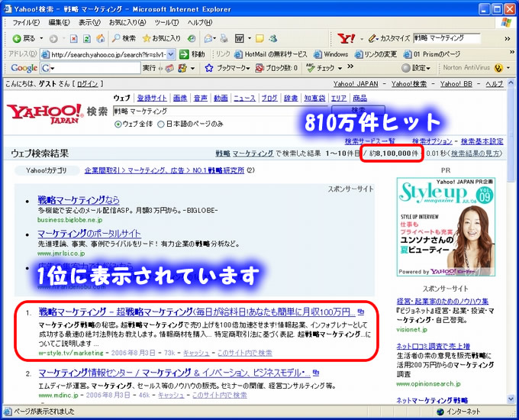The width and height of the screenshot is (519, 420).
Task: Click the 検索オプション link
Action: tap(432, 141)
